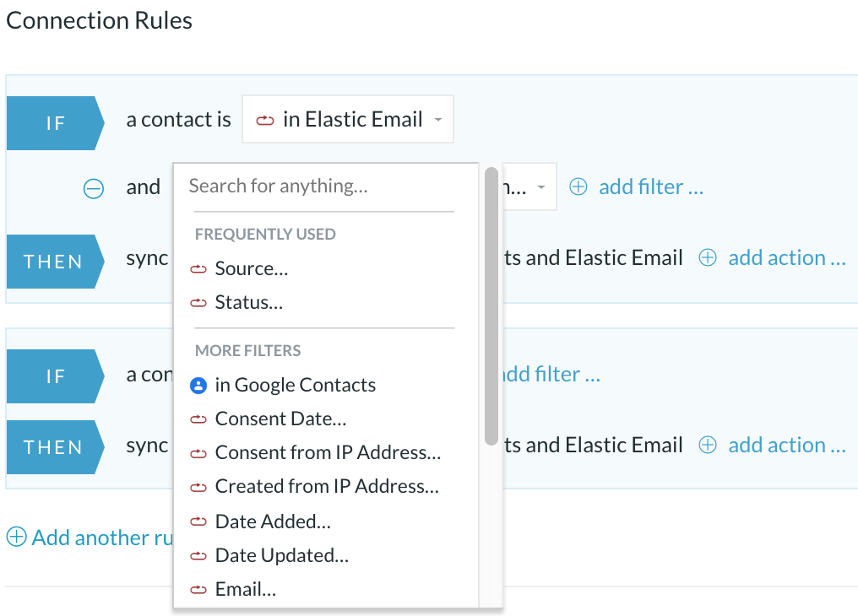The image size is (858, 616).
Task: Click 'add action ...' in first rule
Action: (787, 257)
